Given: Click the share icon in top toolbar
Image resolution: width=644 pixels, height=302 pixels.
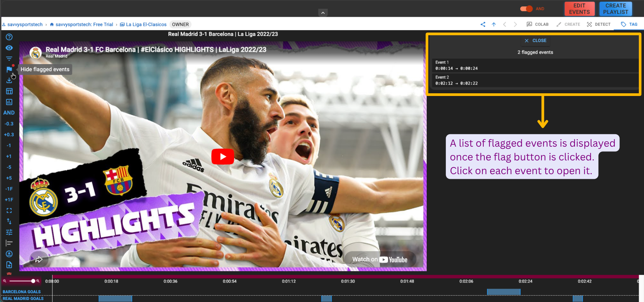Looking at the screenshot, I should (483, 24).
